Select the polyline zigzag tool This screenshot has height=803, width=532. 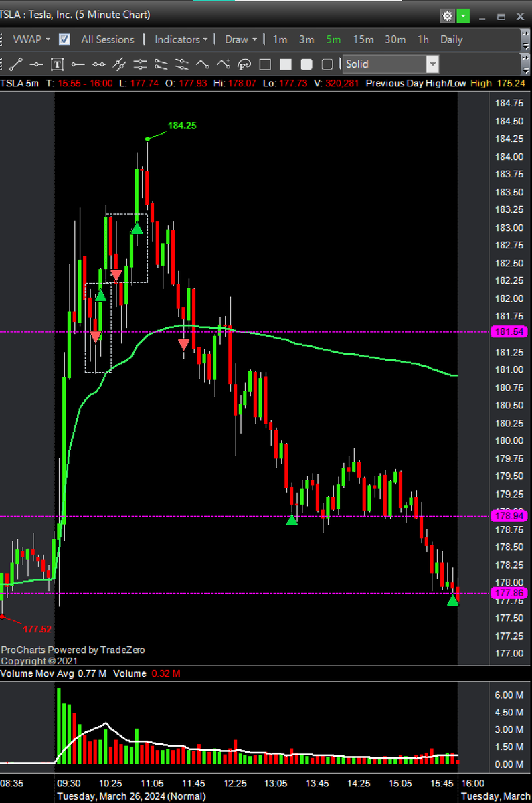coord(203,64)
